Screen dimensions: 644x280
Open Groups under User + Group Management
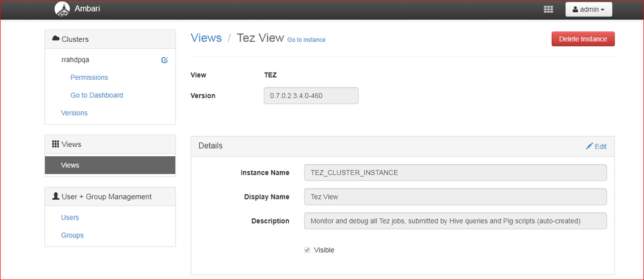pos(72,236)
